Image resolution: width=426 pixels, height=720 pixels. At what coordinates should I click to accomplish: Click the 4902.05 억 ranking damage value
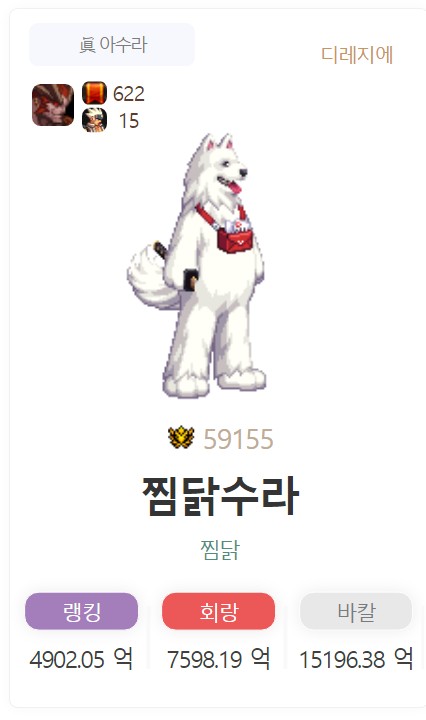click(81, 659)
